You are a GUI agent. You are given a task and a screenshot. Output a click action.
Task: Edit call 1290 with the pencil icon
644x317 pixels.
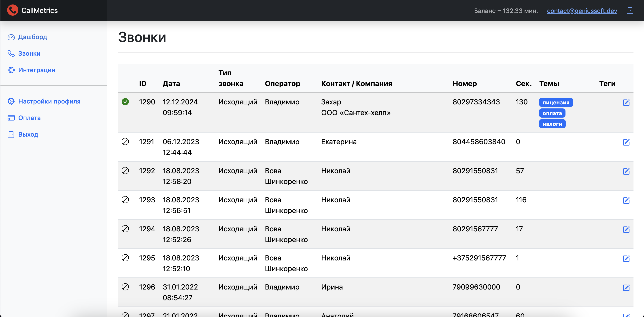coord(626,102)
